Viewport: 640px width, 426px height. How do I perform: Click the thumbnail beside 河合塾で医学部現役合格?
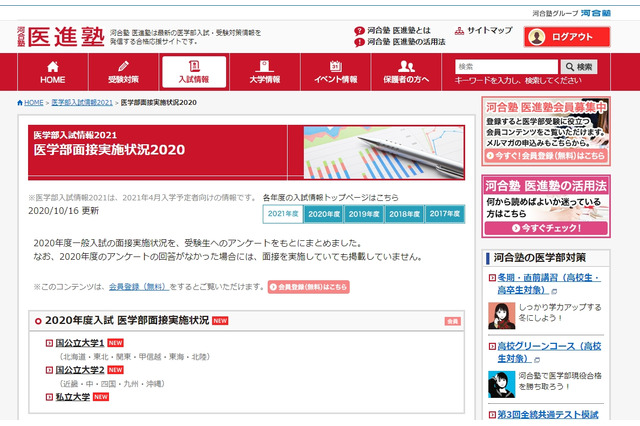tap(502, 384)
